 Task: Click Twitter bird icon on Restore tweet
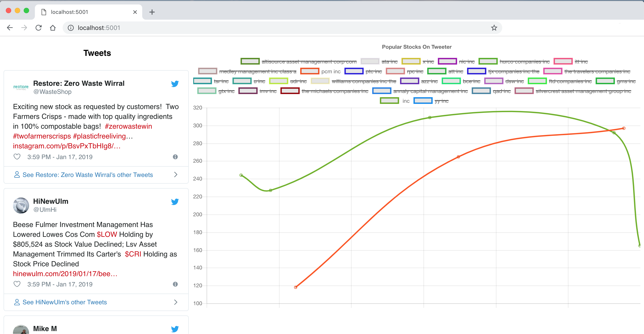(x=175, y=84)
